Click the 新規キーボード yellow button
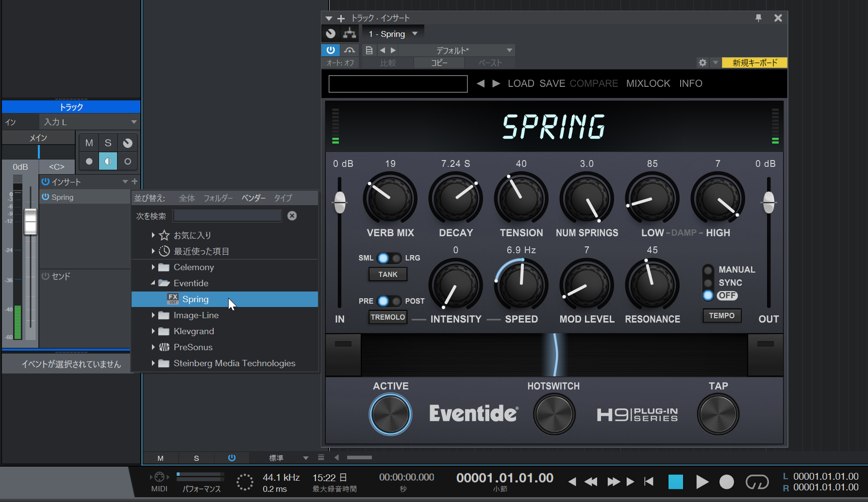This screenshot has height=502, width=868. tap(754, 63)
